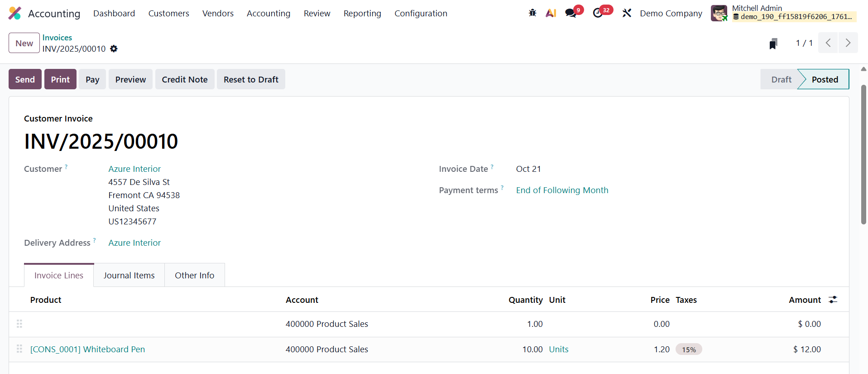This screenshot has width=868, height=374.
Task: Go to previous record arrow
Action: click(x=828, y=43)
